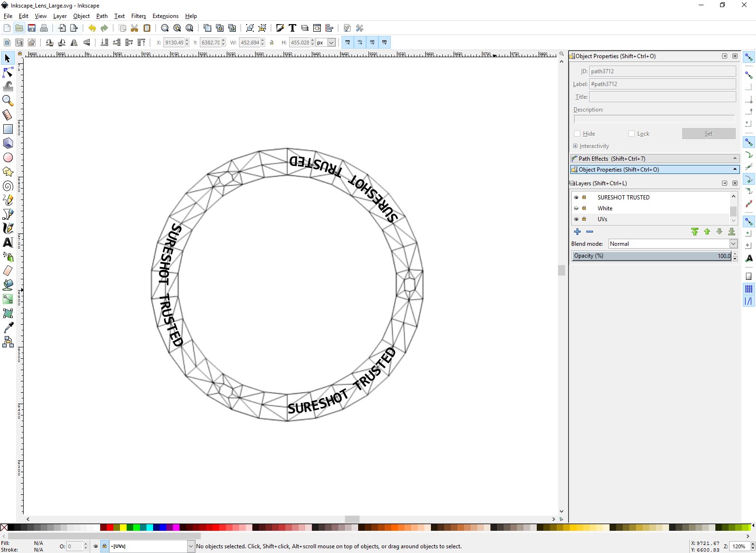Select the Spiral tool
This screenshot has width=756, height=553.
tap(8, 186)
